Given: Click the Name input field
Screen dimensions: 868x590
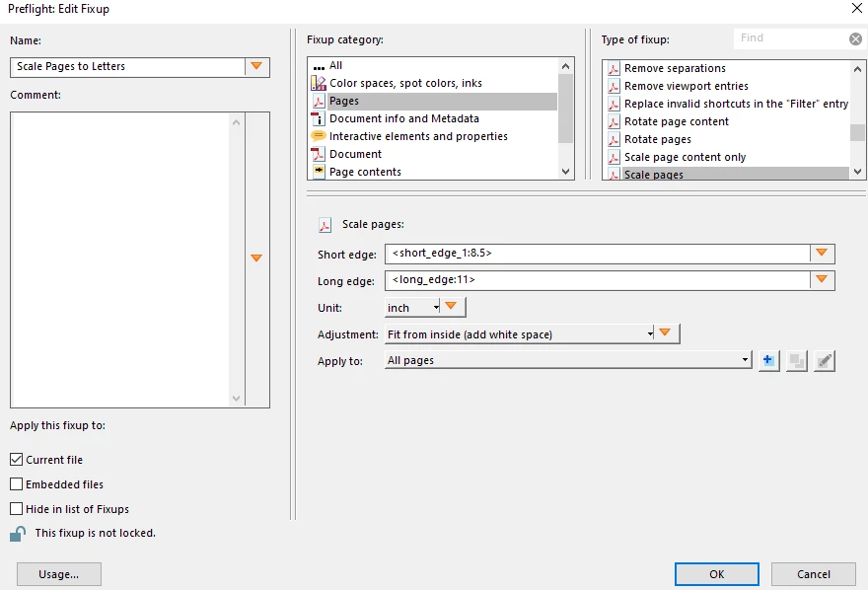Looking at the screenshot, I should (x=128, y=66).
